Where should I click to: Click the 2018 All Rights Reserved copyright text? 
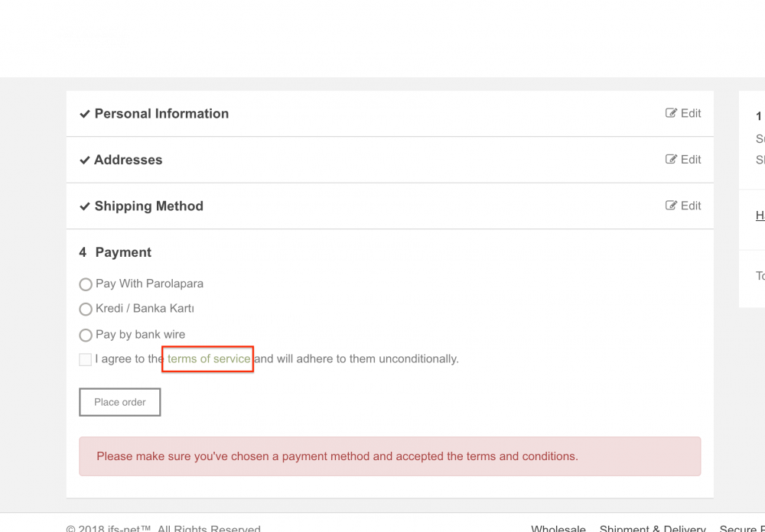[x=164, y=528]
